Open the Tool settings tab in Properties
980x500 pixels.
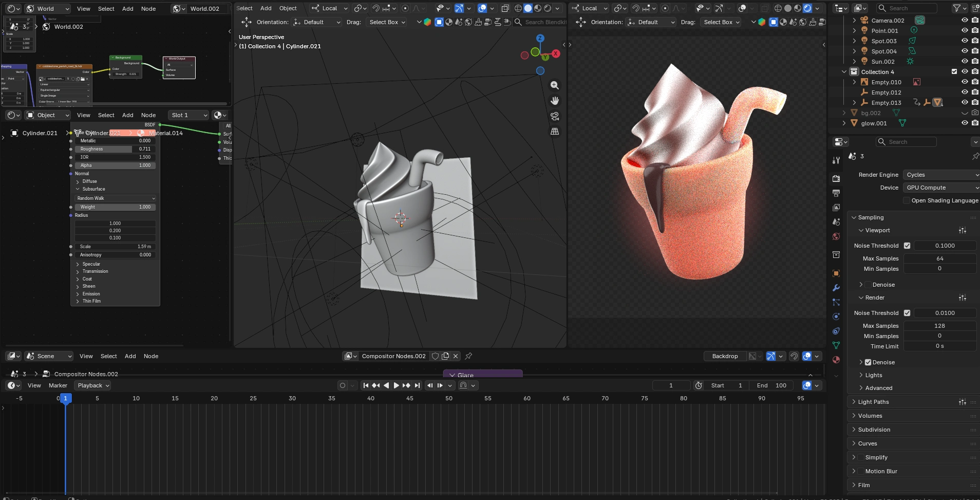(x=836, y=160)
